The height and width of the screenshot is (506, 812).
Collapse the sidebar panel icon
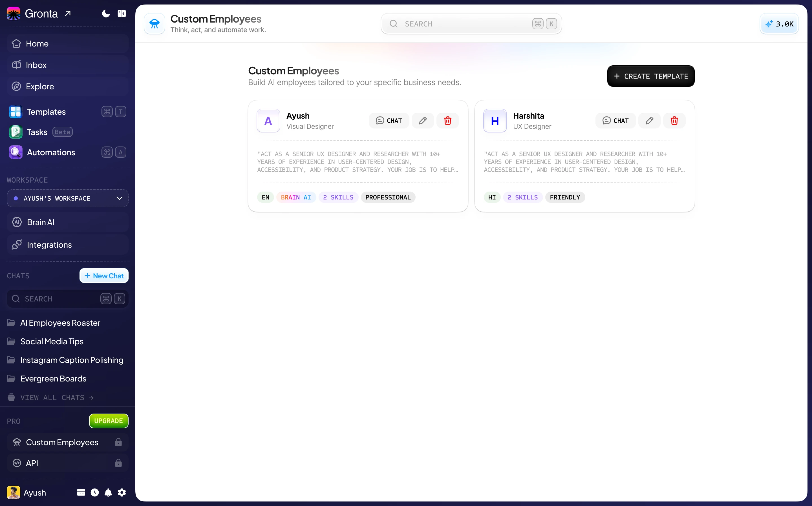coord(122,14)
